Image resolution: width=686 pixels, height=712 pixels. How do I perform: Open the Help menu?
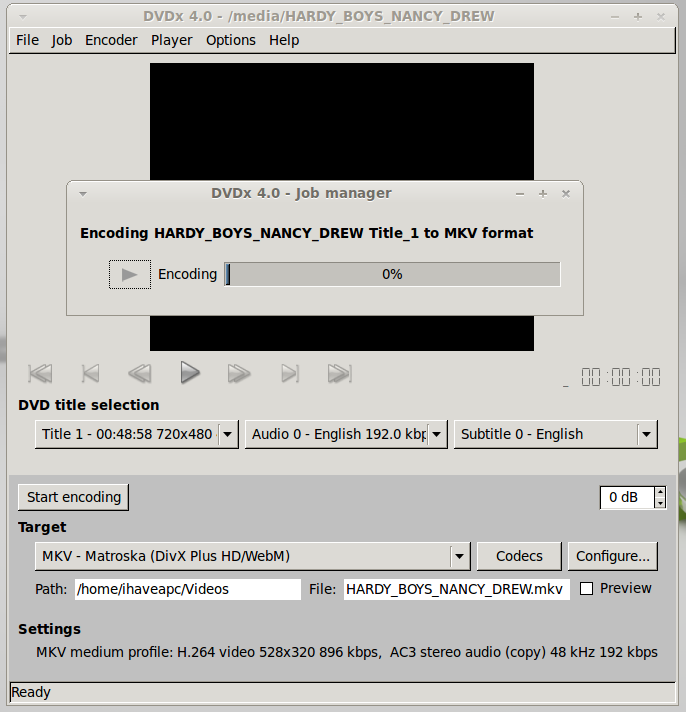click(284, 40)
